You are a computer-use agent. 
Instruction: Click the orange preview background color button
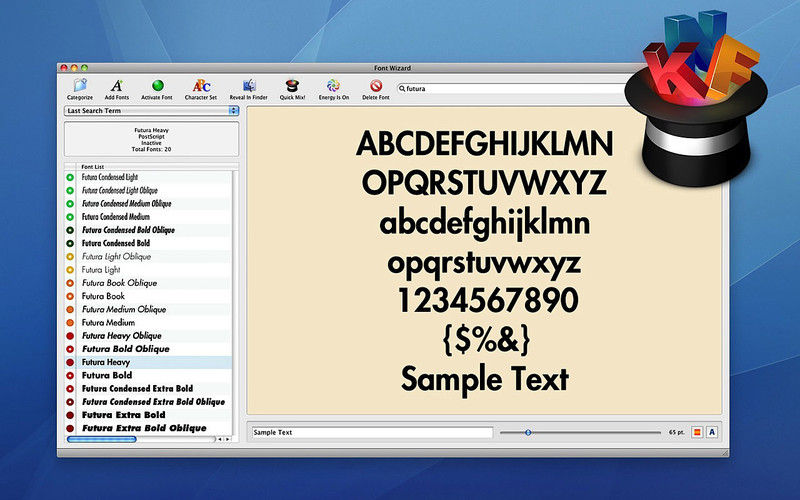click(697, 433)
